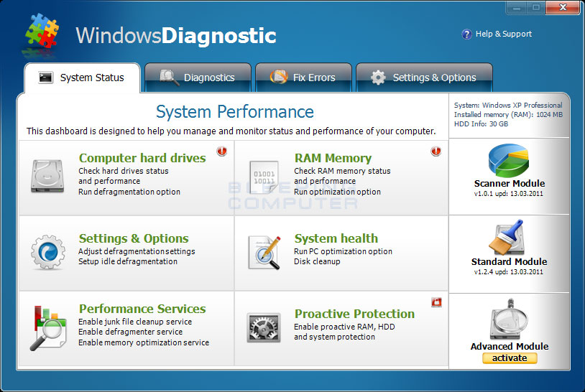585x392 pixels.
Task: Click the Fix Errors tab icon
Action: [279, 77]
